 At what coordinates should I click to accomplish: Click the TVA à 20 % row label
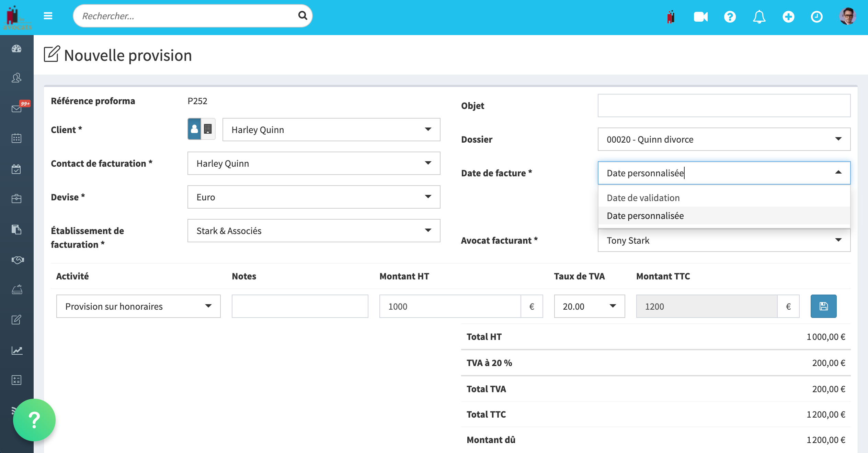point(489,363)
